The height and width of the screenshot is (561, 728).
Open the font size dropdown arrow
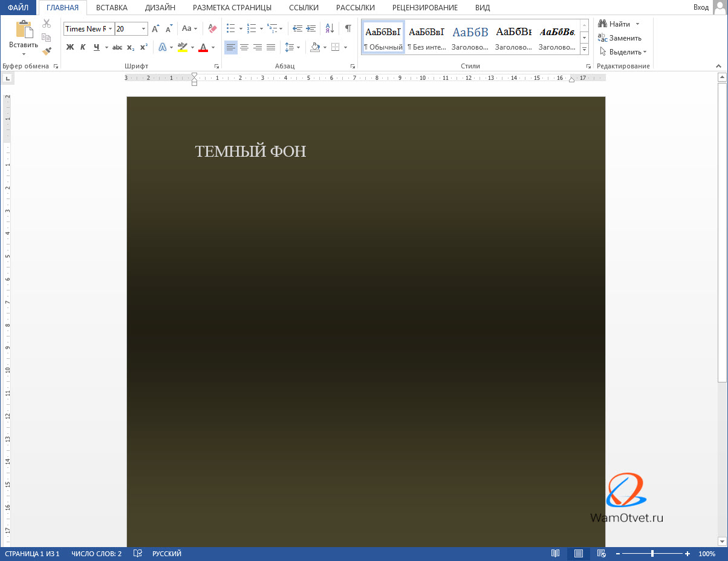tap(144, 28)
